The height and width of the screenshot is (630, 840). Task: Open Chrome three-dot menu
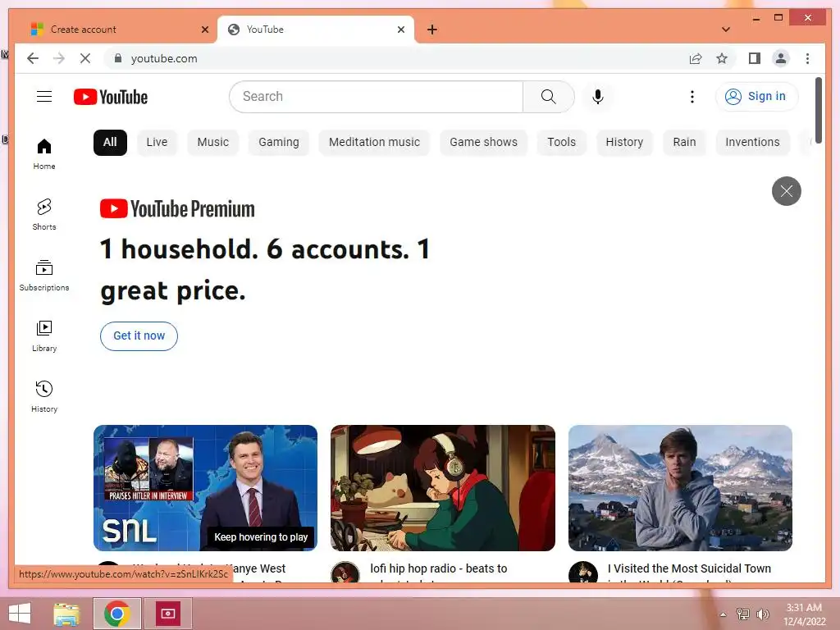point(807,58)
